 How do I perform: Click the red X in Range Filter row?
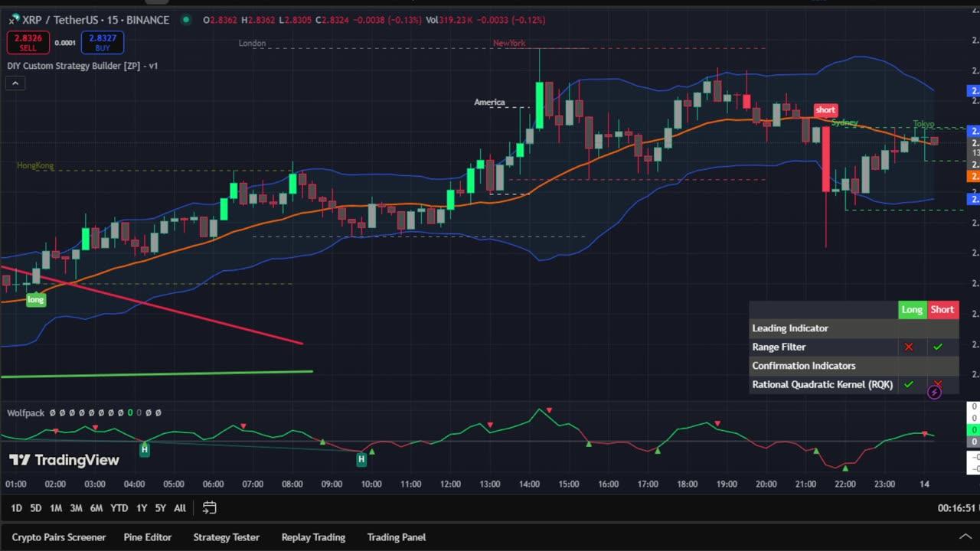click(909, 347)
